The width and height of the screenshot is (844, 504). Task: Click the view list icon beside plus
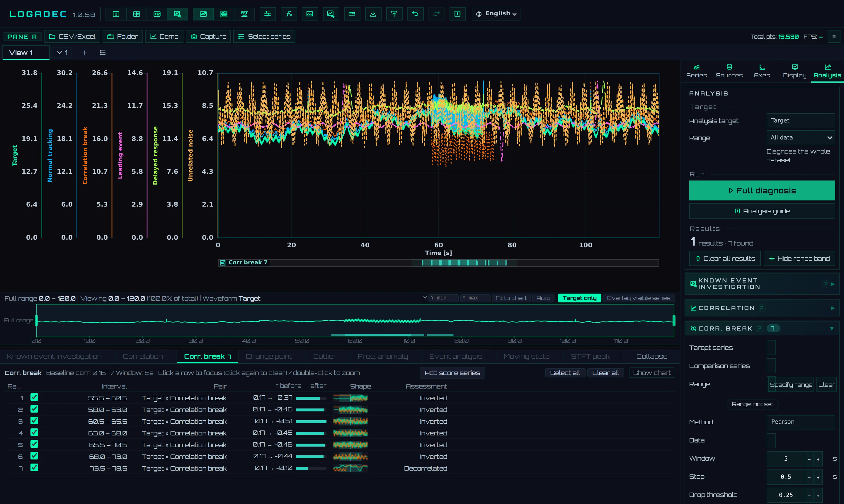[x=103, y=53]
